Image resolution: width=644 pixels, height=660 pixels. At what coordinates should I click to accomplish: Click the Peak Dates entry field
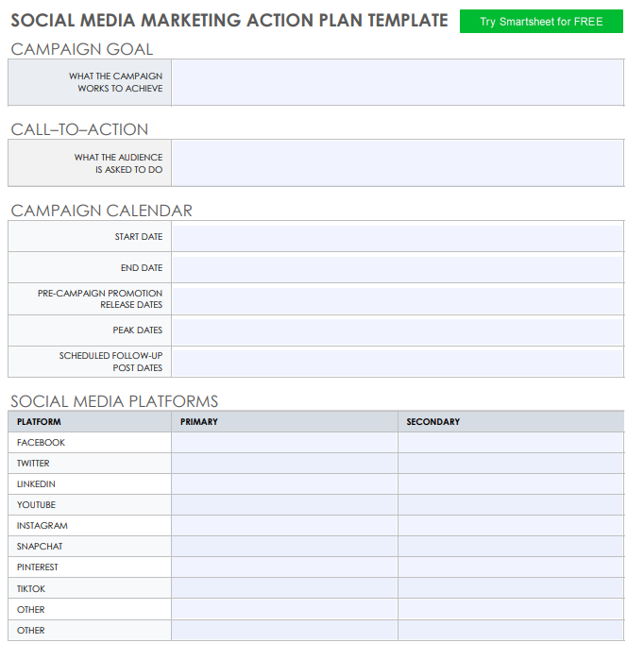pyautogui.click(x=397, y=330)
